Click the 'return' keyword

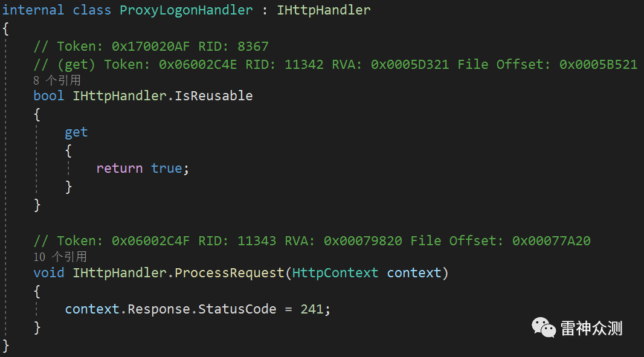click(120, 169)
